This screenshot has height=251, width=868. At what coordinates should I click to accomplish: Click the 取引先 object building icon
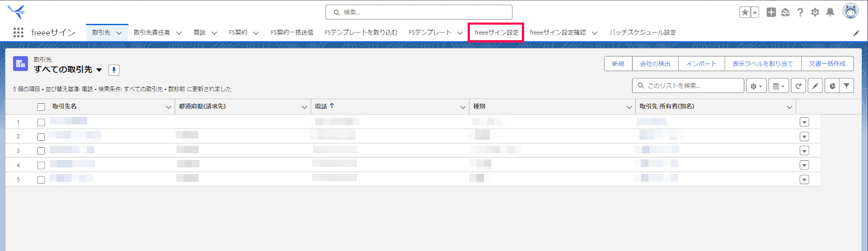pyautogui.click(x=21, y=64)
